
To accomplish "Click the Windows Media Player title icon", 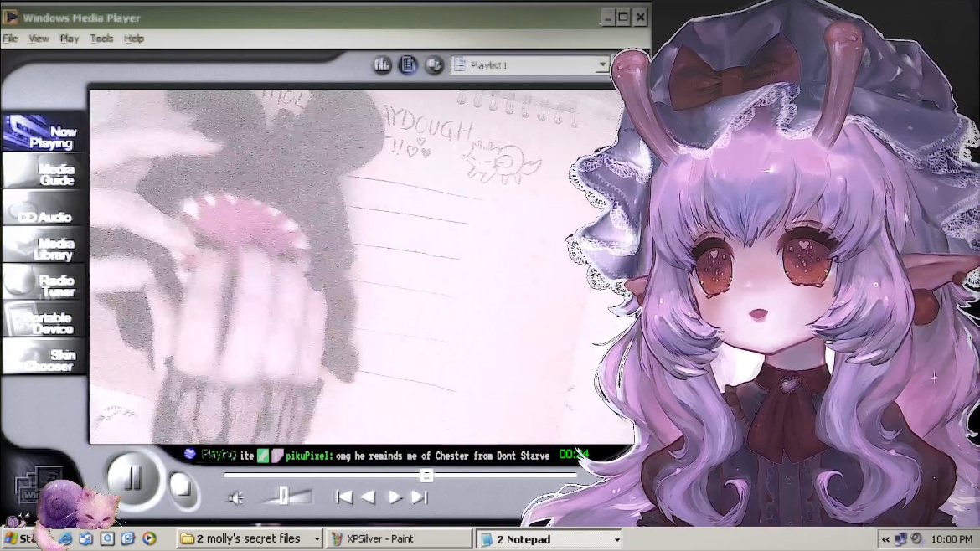I will (x=11, y=18).
